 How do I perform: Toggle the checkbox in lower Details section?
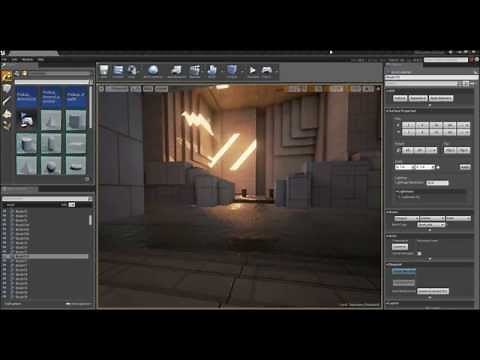[x=419, y=254]
